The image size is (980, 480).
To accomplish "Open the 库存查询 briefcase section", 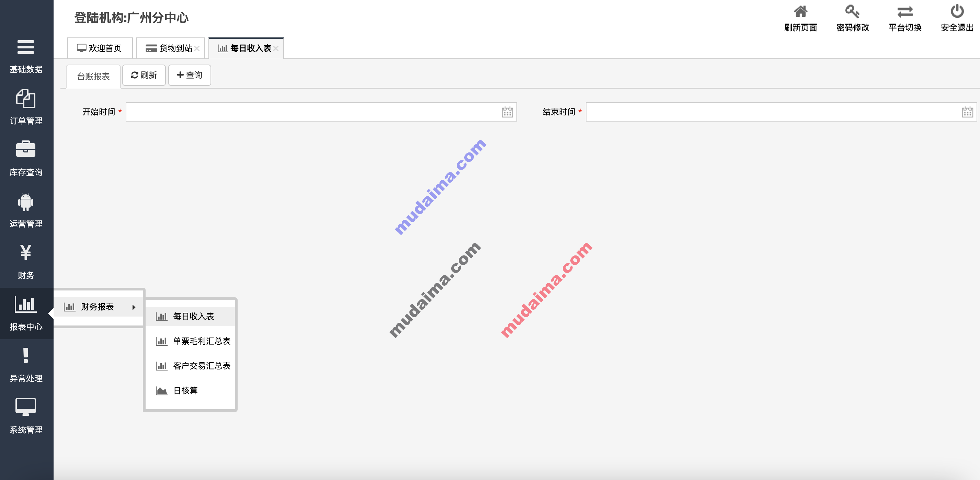I will pos(26,159).
